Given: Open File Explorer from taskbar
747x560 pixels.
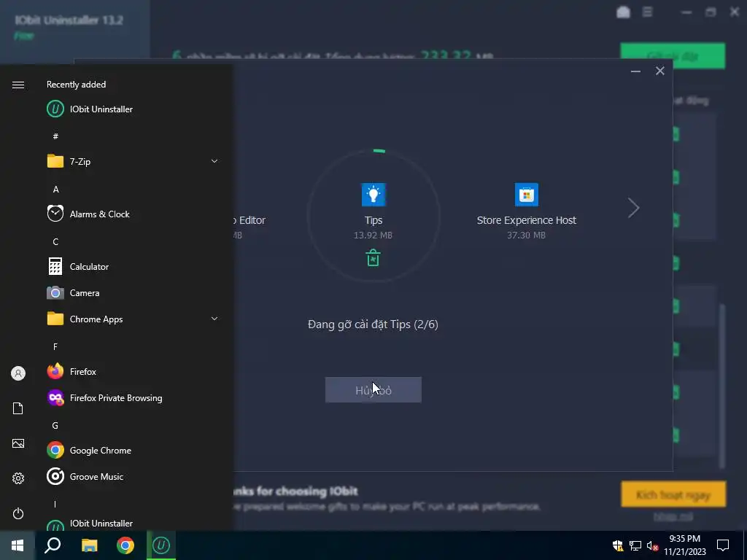Looking at the screenshot, I should click(x=89, y=545).
